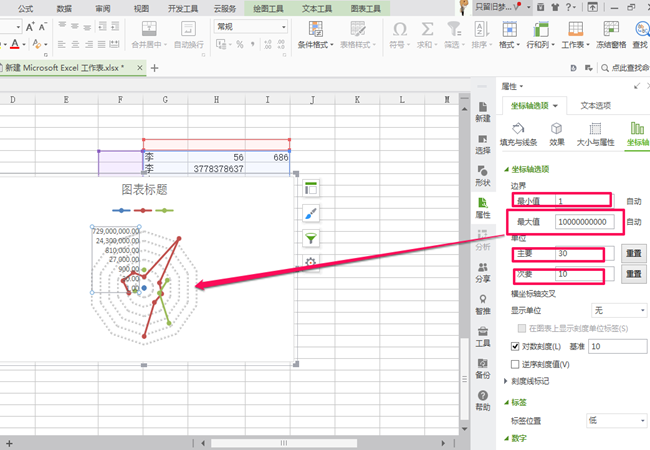Click the Share (分享) sidebar icon

coord(483,273)
